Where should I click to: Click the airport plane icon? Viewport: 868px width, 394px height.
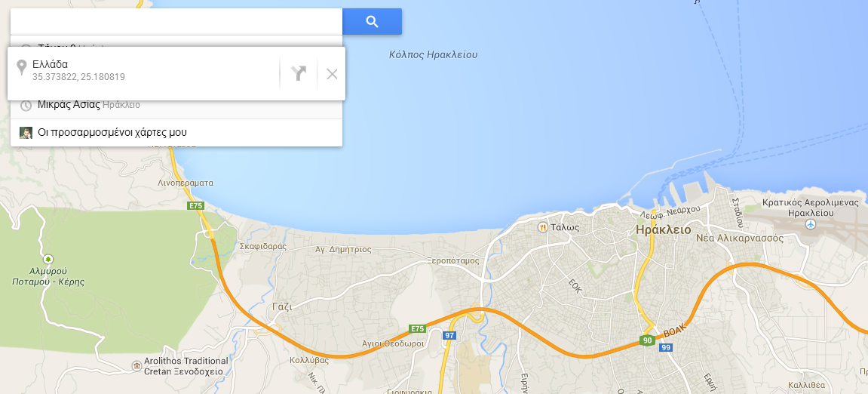pos(811,224)
